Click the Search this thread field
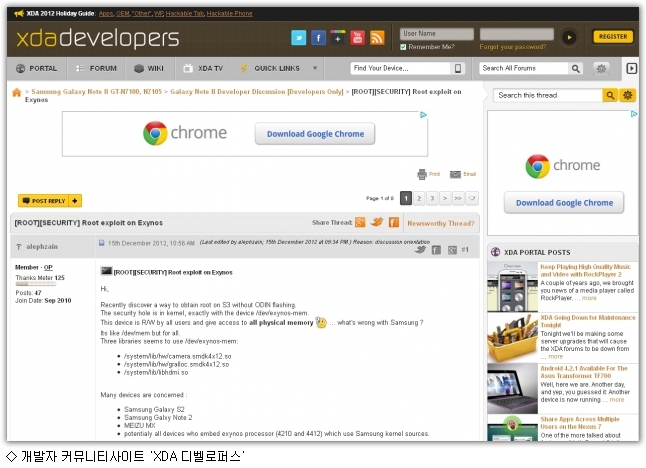Image resolution: width=646 pixels, height=468 pixels. (548, 96)
